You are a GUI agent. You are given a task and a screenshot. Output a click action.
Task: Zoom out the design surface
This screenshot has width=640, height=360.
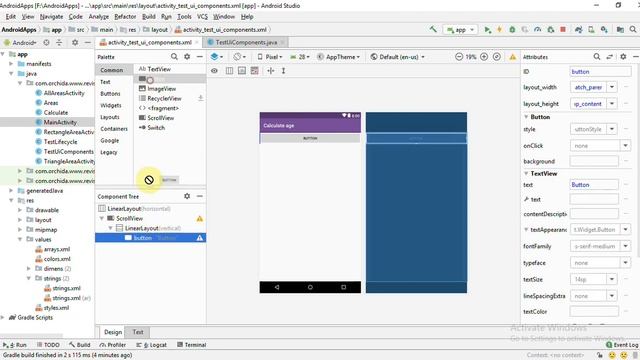coord(459,57)
